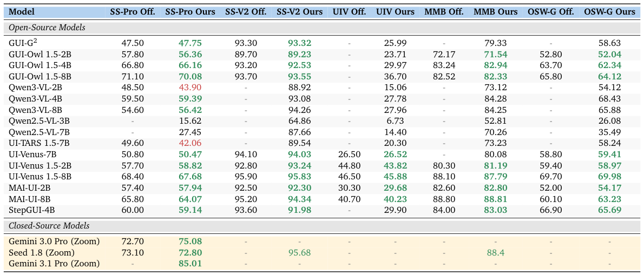The image size is (644, 275).
Task: Select the "OSW-G Off." column header
Action: (551, 12)
